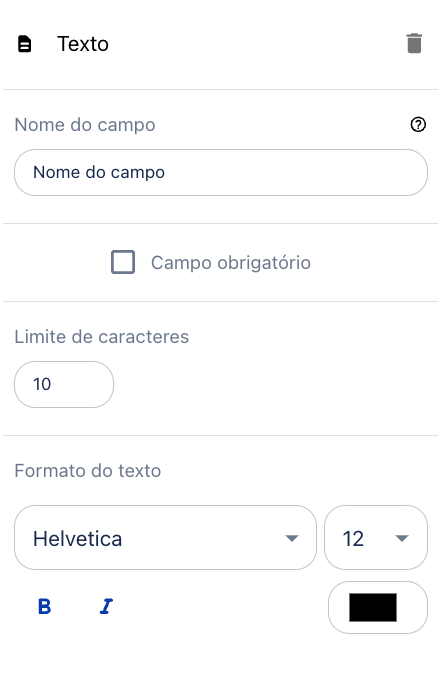
Task: Toggle bold text formatting
Action: click(x=45, y=606)
